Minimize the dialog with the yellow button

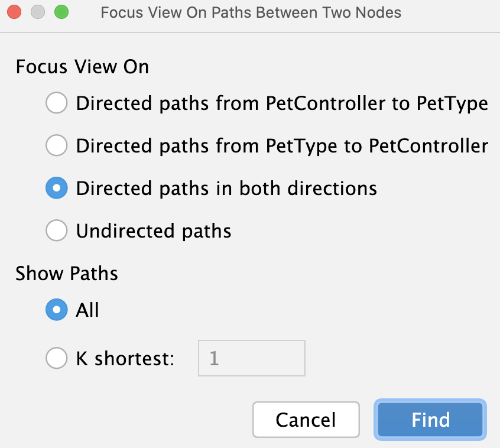tap(37, 12)
